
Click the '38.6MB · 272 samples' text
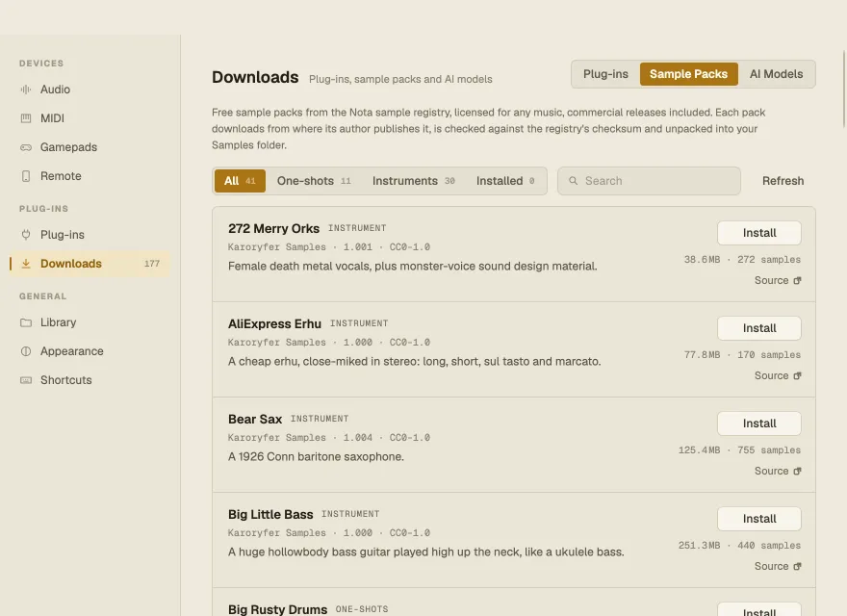point(742,259)
